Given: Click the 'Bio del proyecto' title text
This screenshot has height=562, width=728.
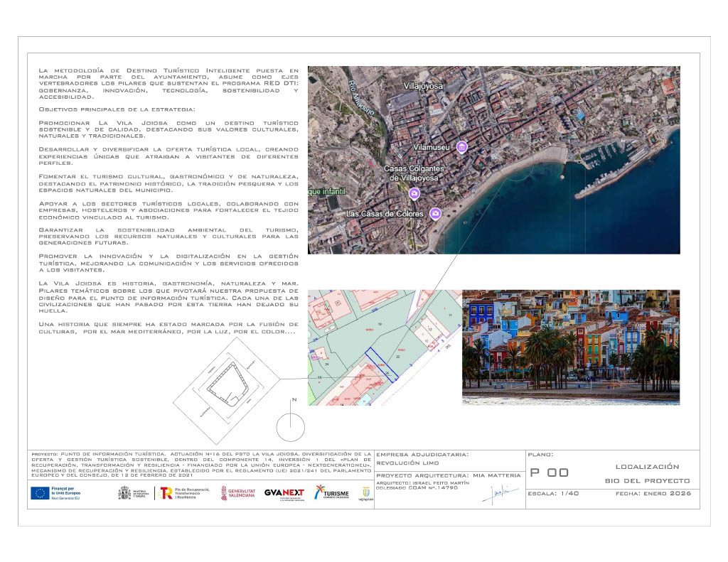Looking at the screenshot, I should [x=647, y=481].
